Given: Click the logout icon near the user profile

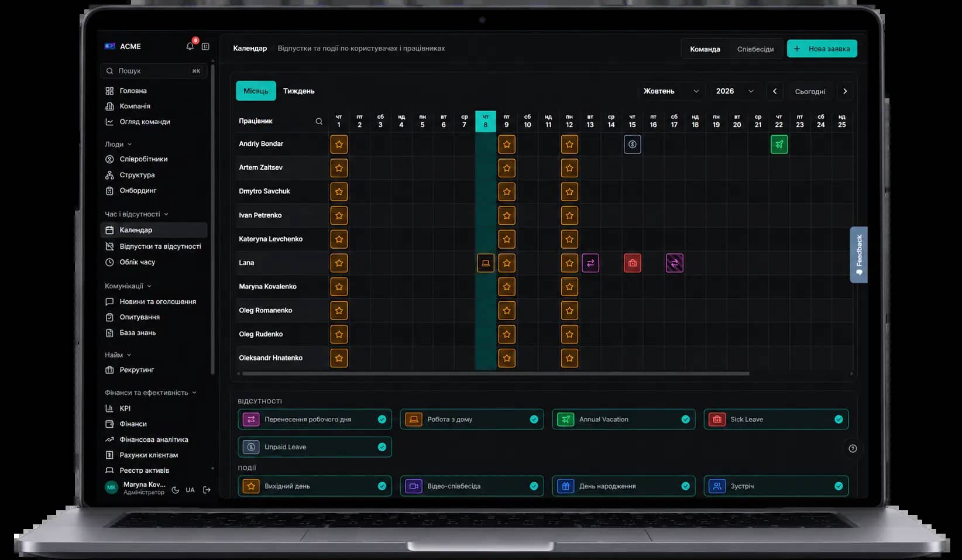Looking at the screenshot, I should coord(207,490).
